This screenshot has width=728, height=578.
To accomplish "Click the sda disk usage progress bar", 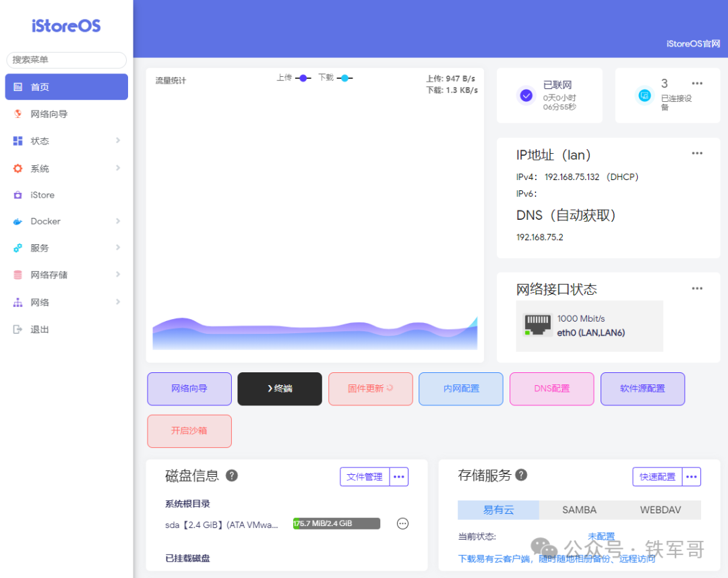I will [x=336, y=523].
